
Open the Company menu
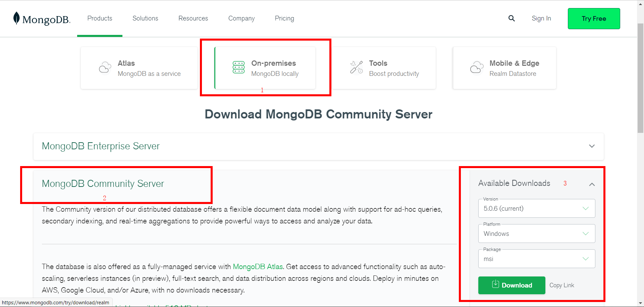(x=241, y=18)
